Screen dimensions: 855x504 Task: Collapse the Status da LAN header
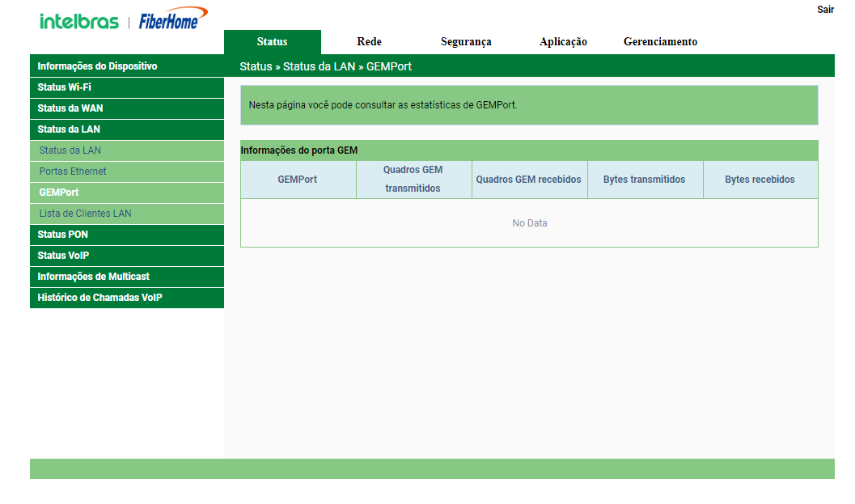click(x=127, y=129)
